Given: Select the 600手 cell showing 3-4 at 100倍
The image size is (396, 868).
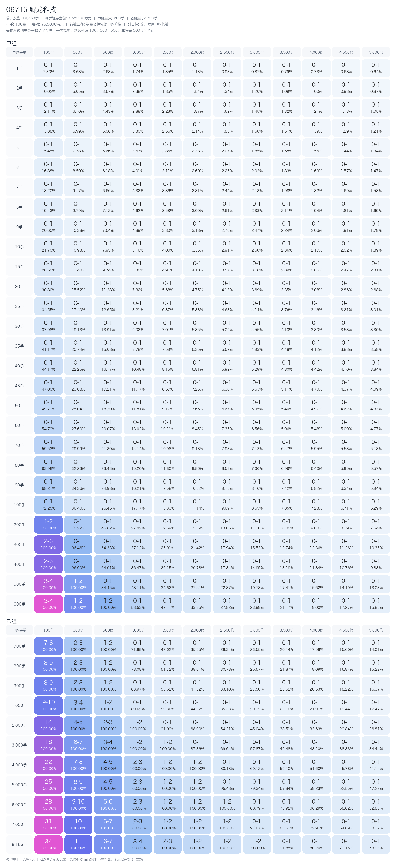Looking at the screenshot, I should tap(48, 604).
